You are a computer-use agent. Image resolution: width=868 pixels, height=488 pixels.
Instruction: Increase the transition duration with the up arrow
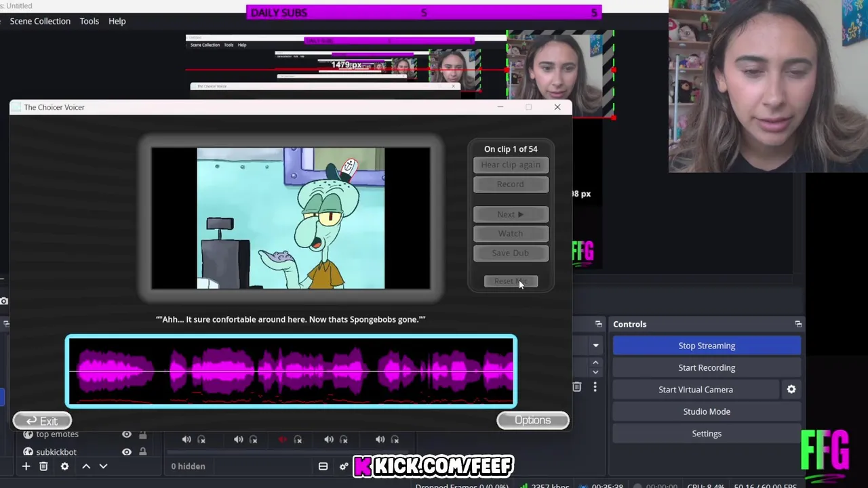595,364
